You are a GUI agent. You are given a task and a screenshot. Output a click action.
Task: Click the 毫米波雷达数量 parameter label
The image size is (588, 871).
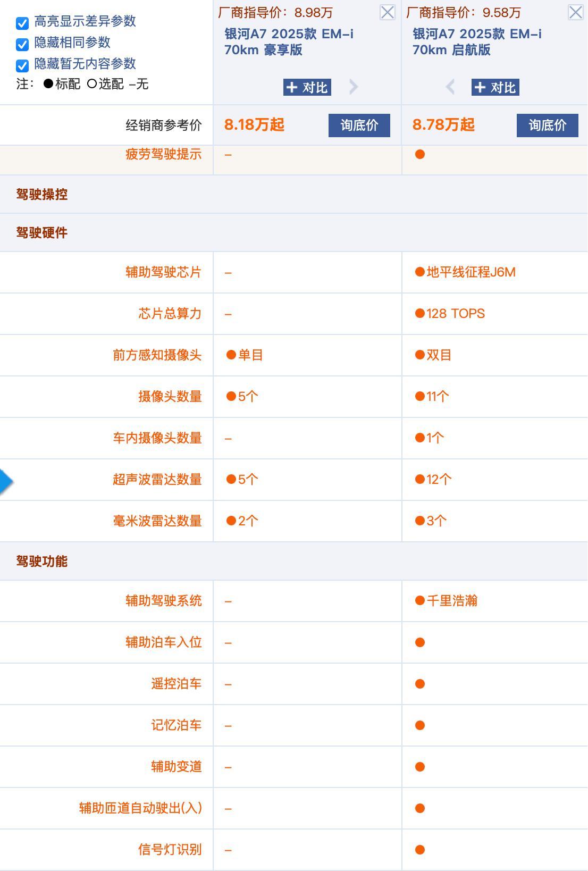coord(157,521)
